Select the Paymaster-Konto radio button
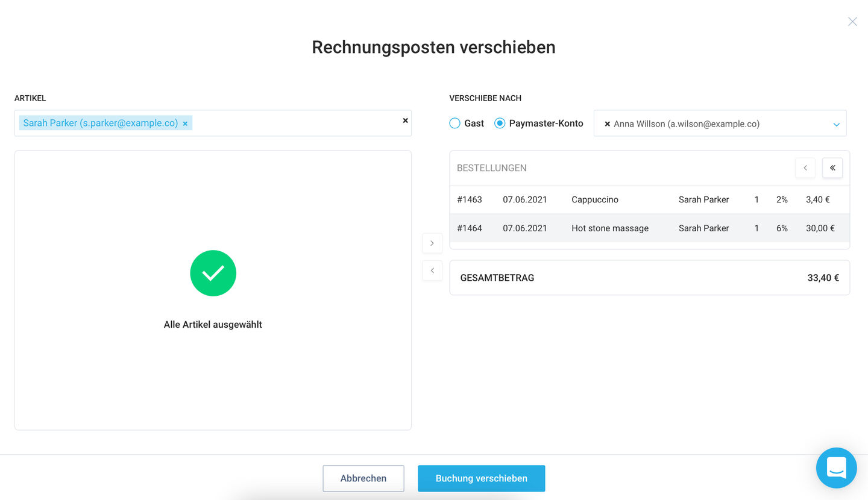This screenshot has height=500, width=868. (500, 123)
